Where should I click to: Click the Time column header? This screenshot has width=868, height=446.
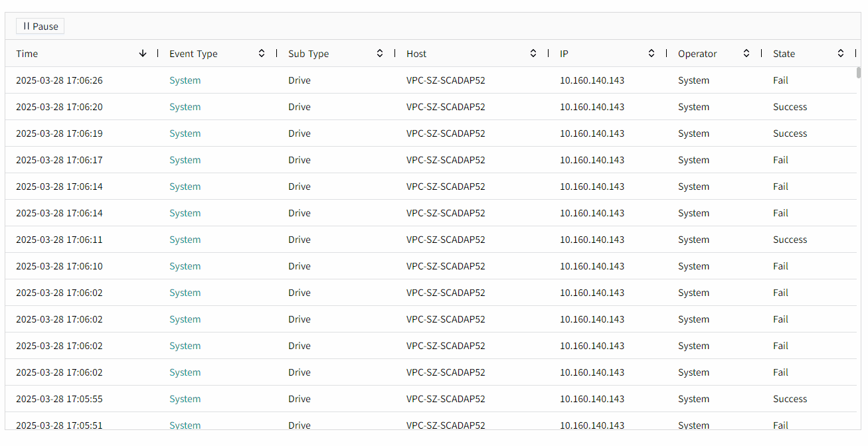point(27,54)
